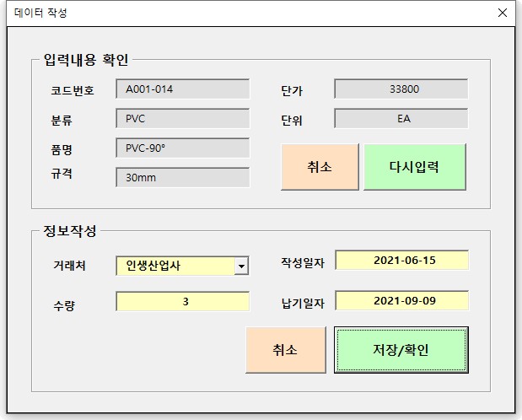Click the 단가 label

(x=292, y=90)
